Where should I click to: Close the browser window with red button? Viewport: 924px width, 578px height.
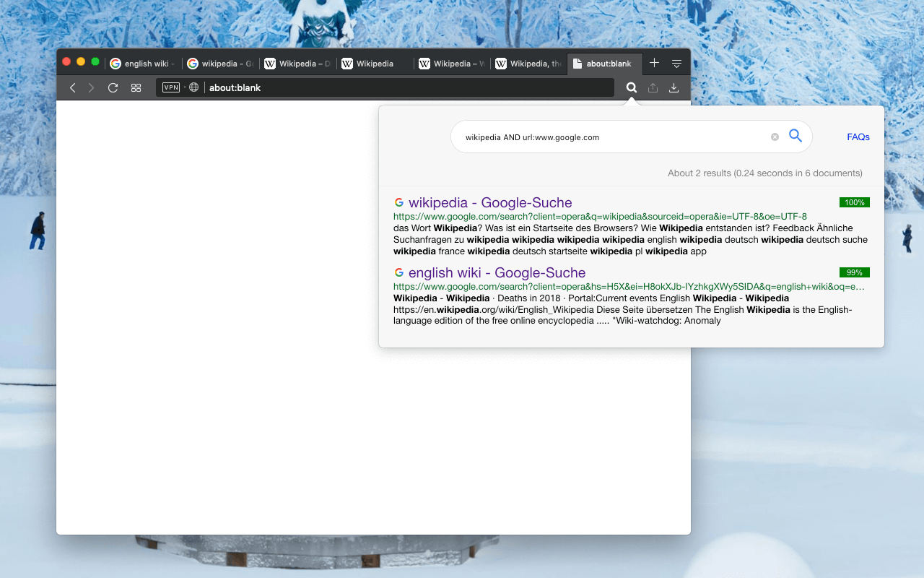[x=66, y=61]
